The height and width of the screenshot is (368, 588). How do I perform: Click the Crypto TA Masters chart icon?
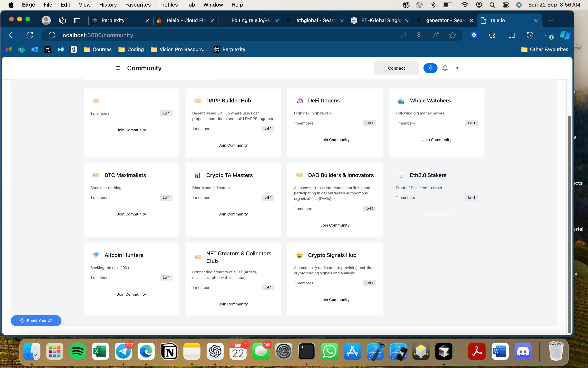point(198,175)
